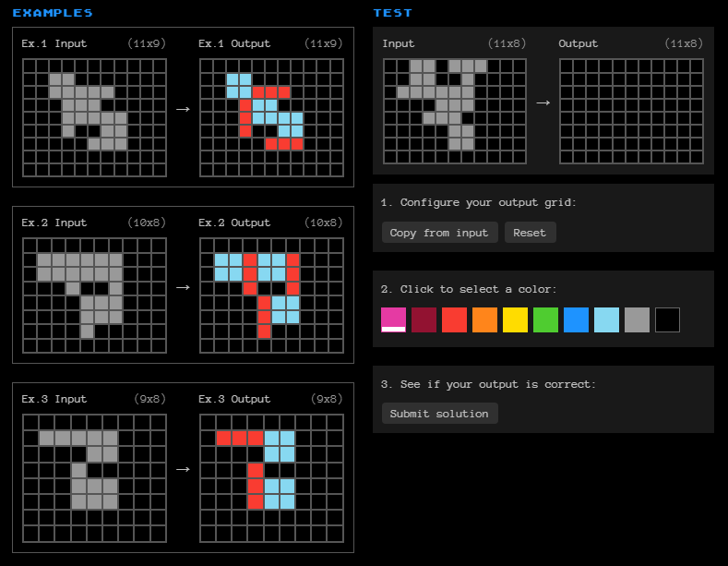Click the Ex.1 Output grid
The image size is (728, 566).
point(271,117)
